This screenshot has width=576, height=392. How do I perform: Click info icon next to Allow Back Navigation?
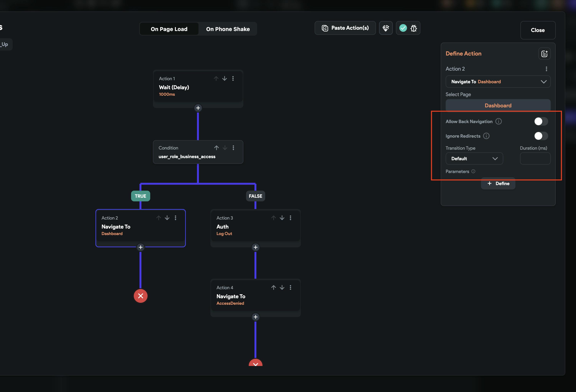[x=498, y=121]
